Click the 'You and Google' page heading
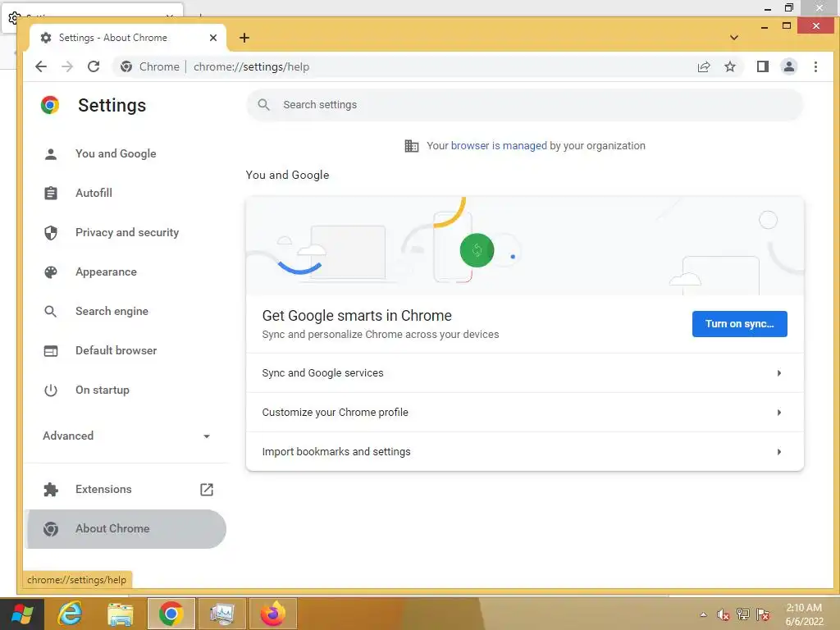Viewport: 840px width, 630px height. point(287,176)
